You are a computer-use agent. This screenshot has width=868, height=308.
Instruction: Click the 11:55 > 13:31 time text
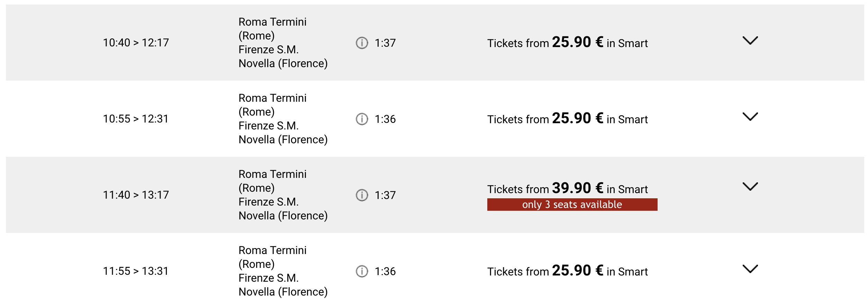(136, 271)
